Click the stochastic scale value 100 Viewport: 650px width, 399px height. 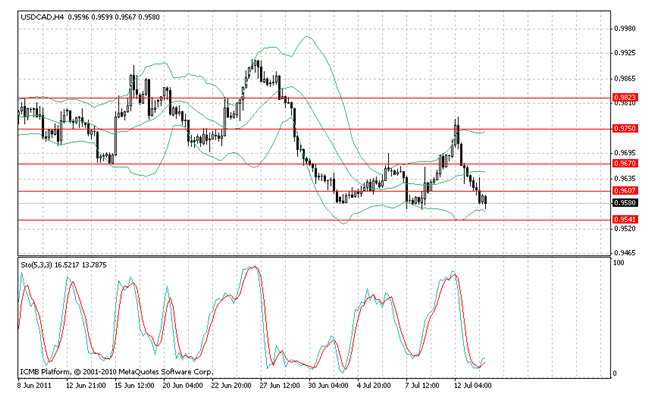click(x=618, y=263)
